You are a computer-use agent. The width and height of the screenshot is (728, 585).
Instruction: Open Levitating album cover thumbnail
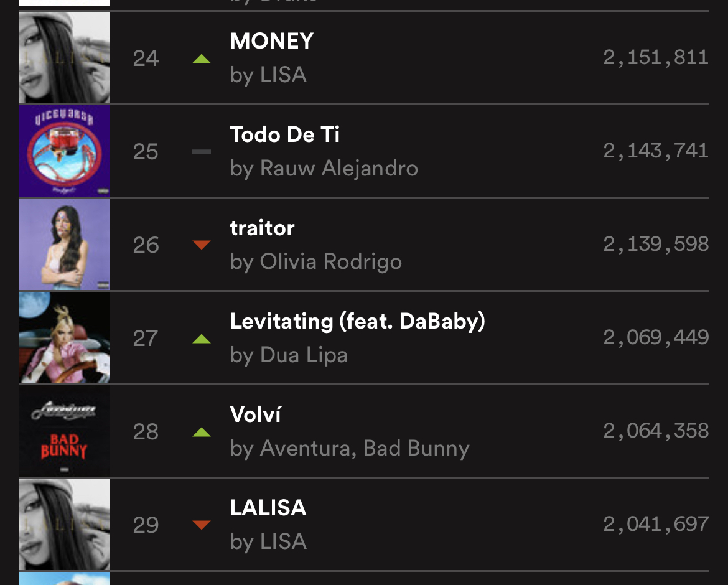(65, 337)
